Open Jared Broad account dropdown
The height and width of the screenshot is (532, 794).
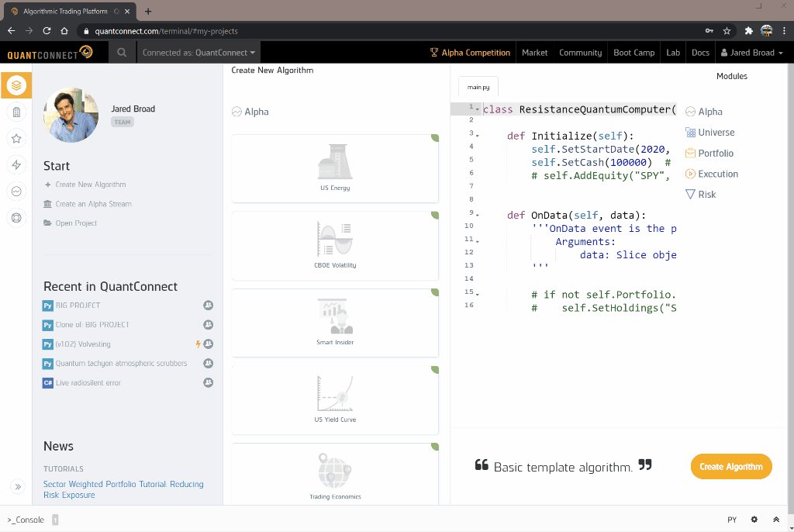point(751,52)
